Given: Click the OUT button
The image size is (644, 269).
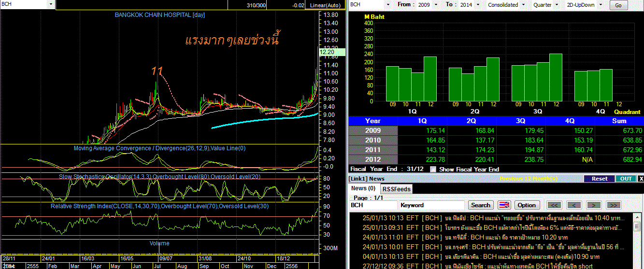Looking at the screenshot, I should [x=626, y=179].
